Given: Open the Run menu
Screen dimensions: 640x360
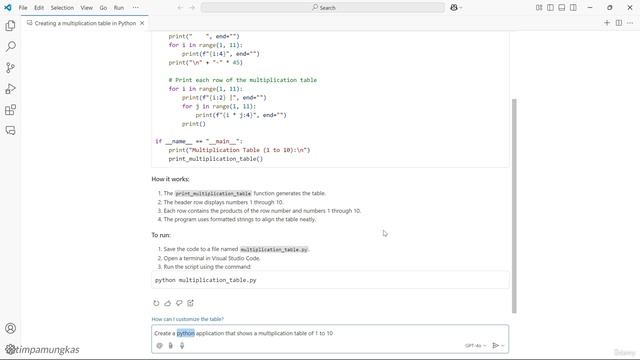Looking at the screenshot, I should (119, 7).
